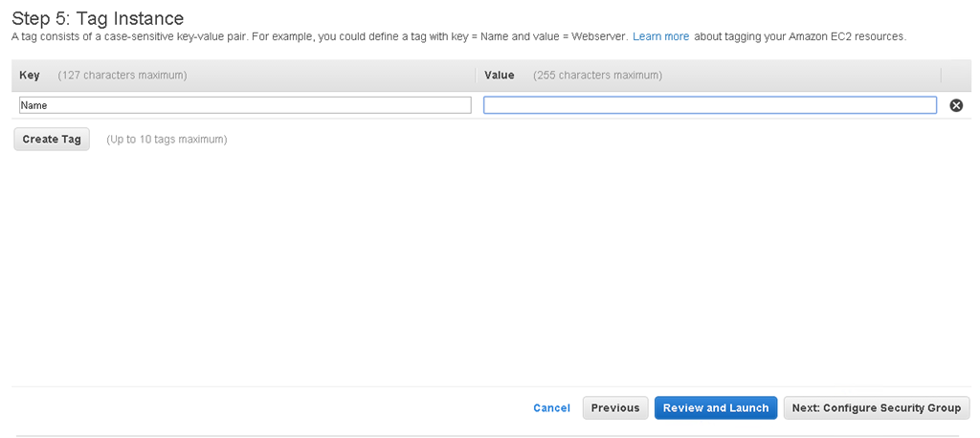Go back with the Previous button
Screen dimensions: 980x438
pos(615,408)
